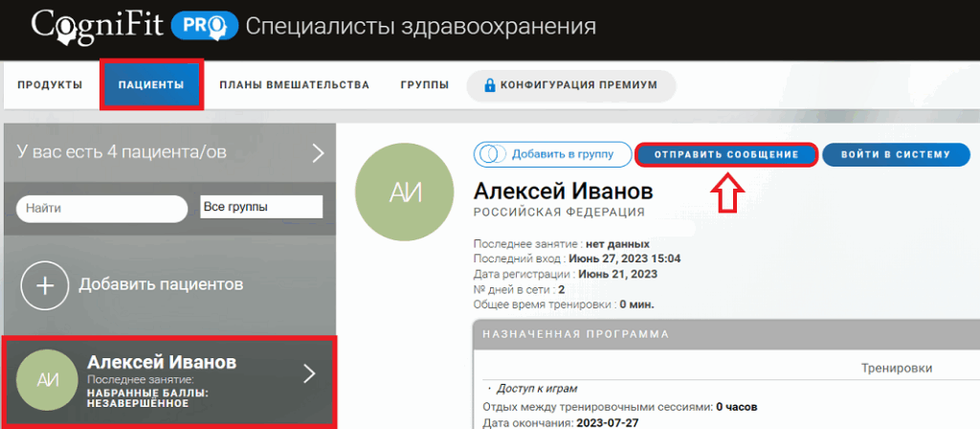
Task: Open the chevron on Алексей Иванов list row
Action: click(309, 373)
